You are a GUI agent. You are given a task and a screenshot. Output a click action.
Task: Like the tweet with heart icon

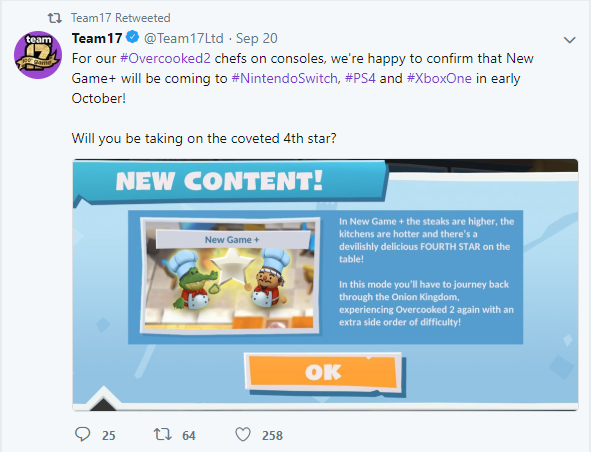[243, 435]
